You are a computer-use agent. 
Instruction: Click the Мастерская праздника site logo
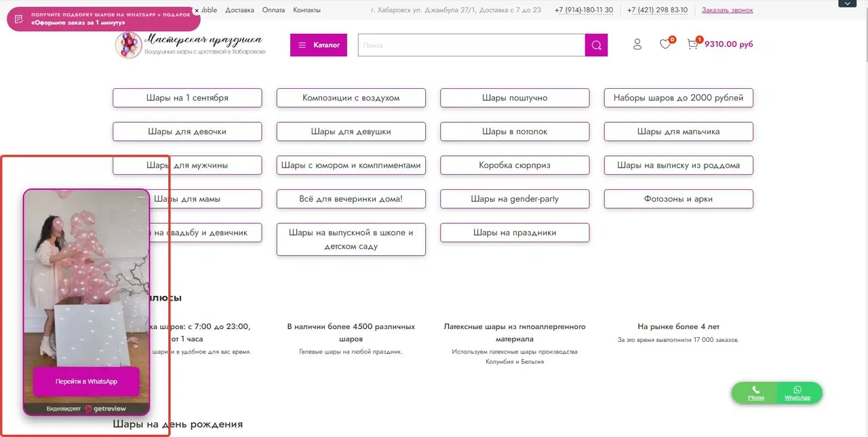(190, 45)
